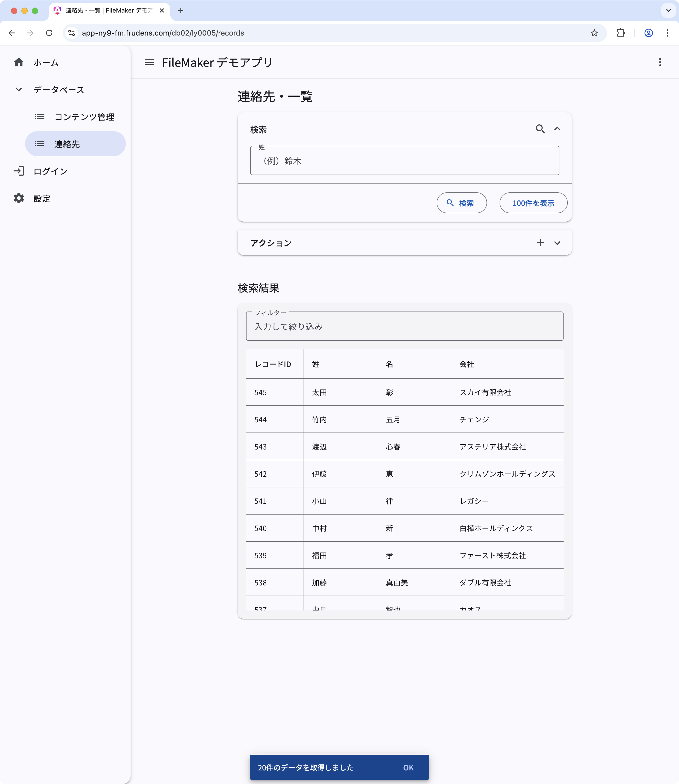Open a new browser tab
The width and height of the screenshot is (679, 784).
pyautogui.click(x=181, y=11)
